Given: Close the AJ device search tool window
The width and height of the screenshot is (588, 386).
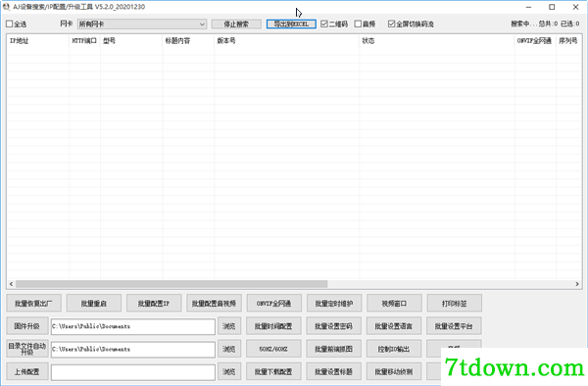Looking at the screenshot, I should 575,7.
